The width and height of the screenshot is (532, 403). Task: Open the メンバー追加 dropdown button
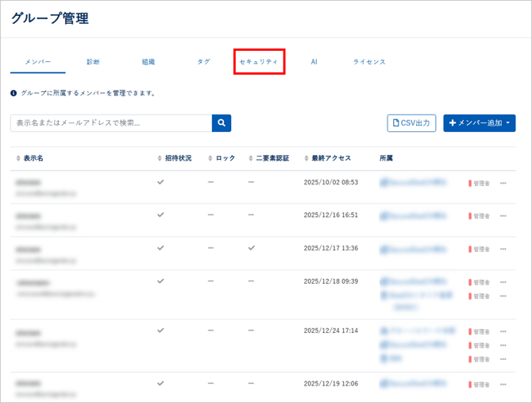480,123
